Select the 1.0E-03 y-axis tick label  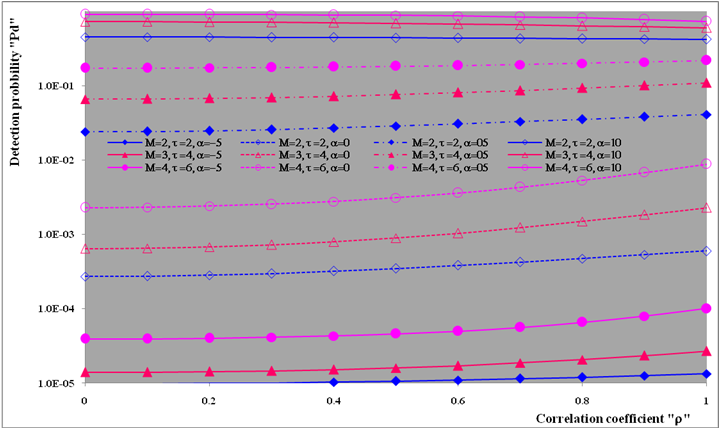point(53,234)
